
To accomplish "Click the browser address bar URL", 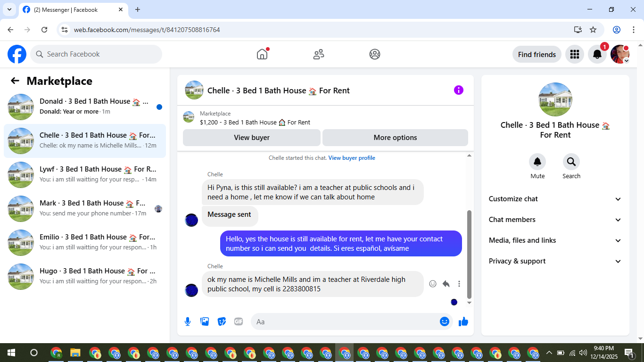I will 147,30.
